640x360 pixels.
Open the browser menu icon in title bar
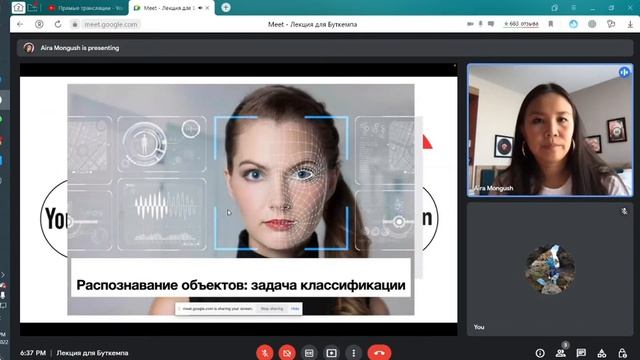click(x=573, y=7)
